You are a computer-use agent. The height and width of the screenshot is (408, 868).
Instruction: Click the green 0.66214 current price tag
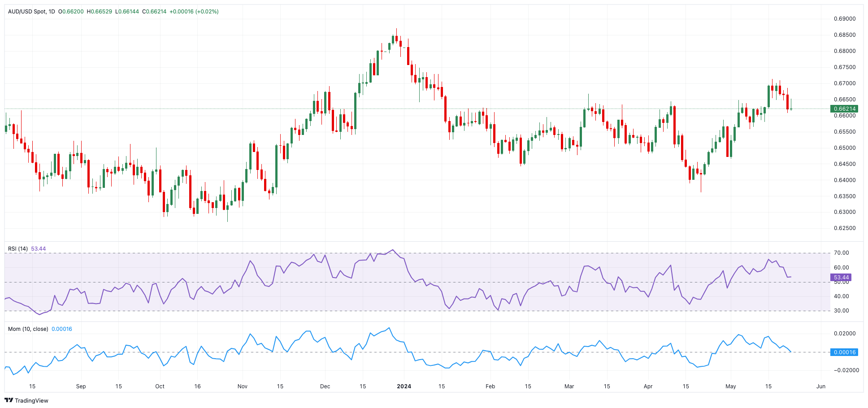coord(844,109)
